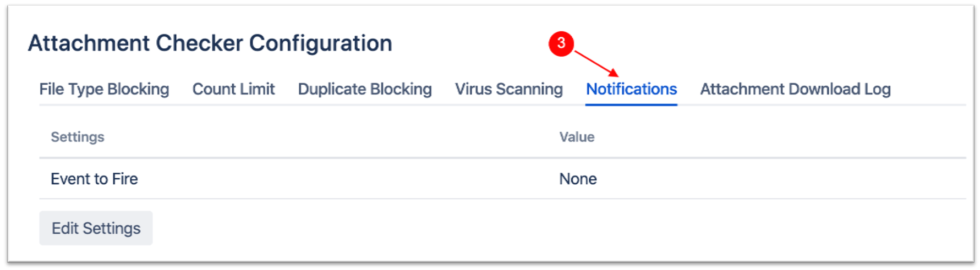
Task: Click the blue underline beneath Notifications
Action: tap(631, 104)
